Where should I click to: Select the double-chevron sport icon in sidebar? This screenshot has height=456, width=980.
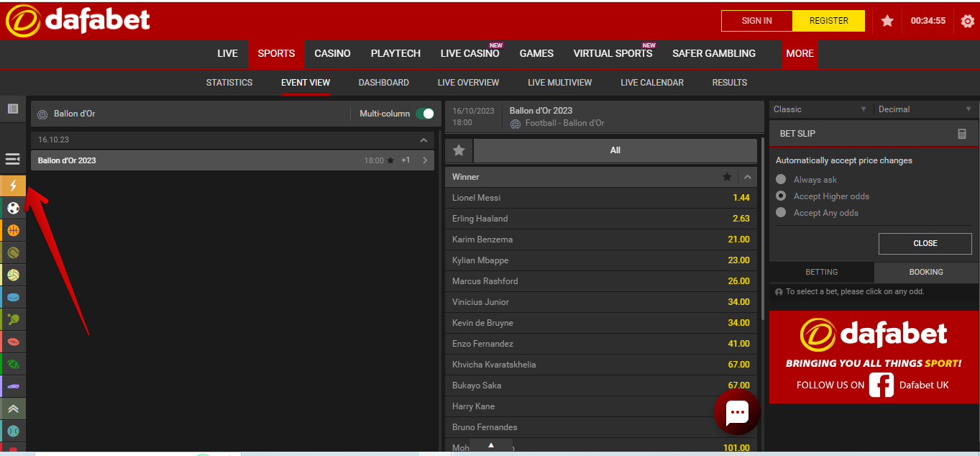click(x=13, y=409)
